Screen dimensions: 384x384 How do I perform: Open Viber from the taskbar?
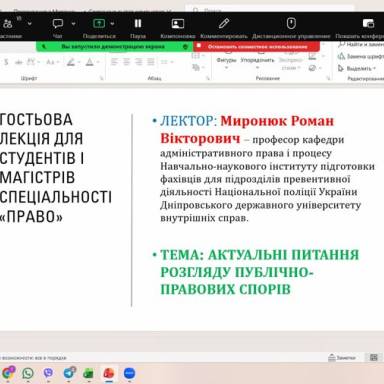point(48,373)
